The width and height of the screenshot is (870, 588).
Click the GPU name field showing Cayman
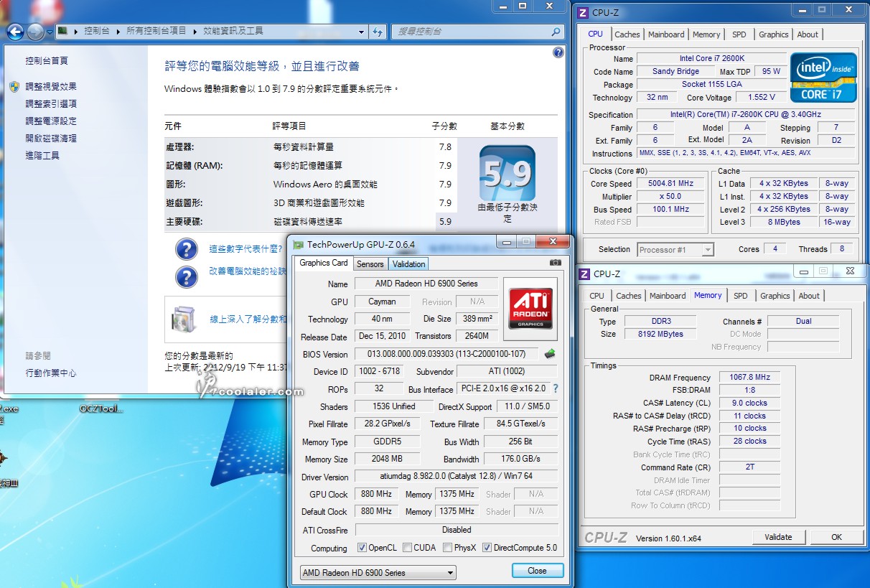tap(382, 302)
